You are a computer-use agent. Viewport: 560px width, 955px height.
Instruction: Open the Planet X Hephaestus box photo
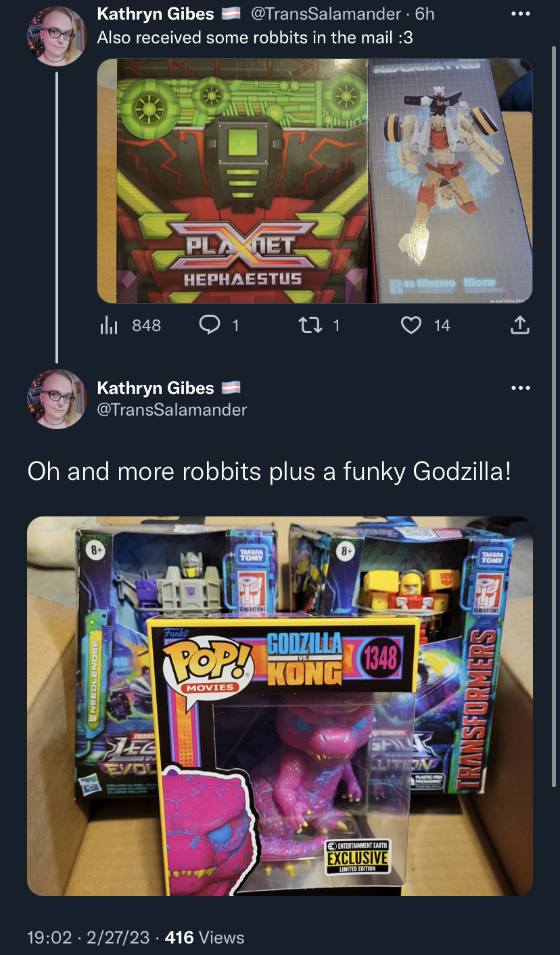pos(233,181)
